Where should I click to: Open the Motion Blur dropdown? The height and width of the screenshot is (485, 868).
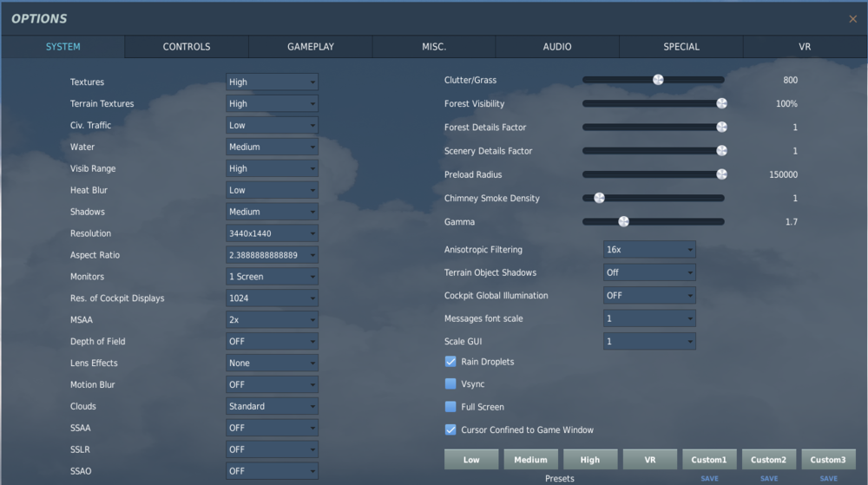[x=272, y=384]
